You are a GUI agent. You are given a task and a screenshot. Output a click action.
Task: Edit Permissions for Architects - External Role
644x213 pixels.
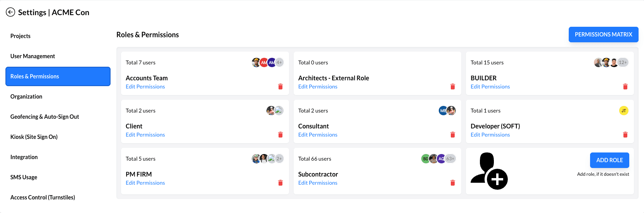tap(318, 87)
